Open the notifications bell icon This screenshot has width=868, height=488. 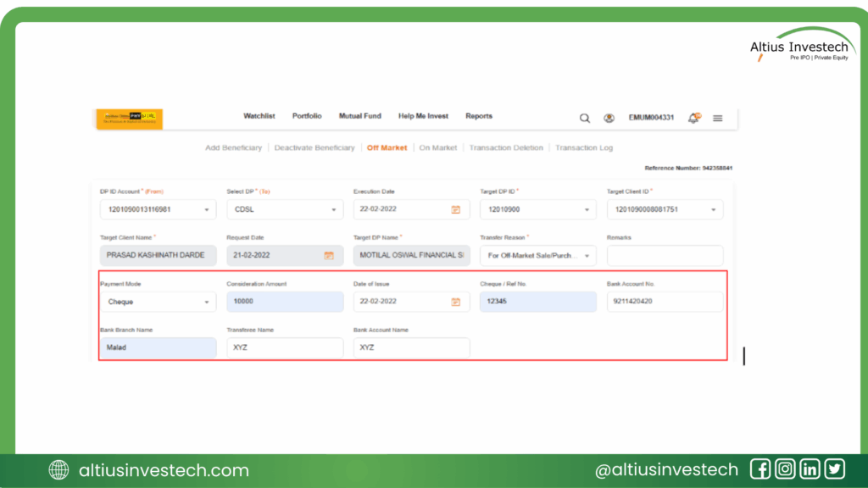pyautogui.click(x=693, y=118)
